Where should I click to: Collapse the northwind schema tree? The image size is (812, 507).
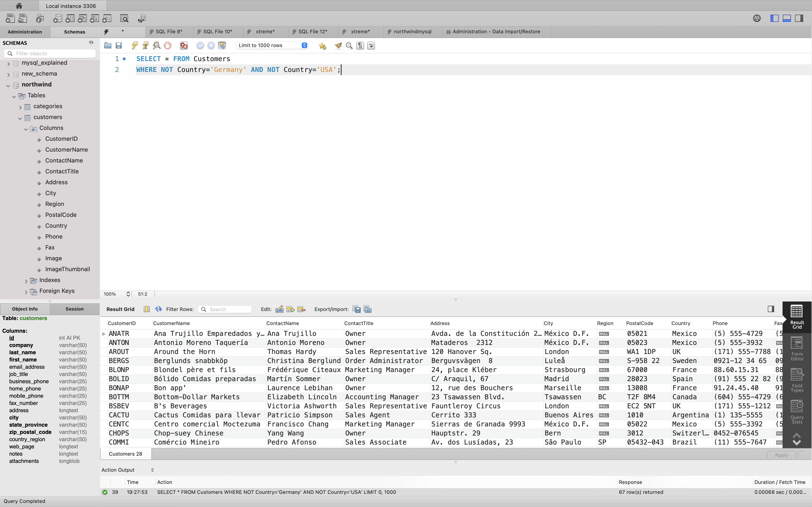[8, 85]
